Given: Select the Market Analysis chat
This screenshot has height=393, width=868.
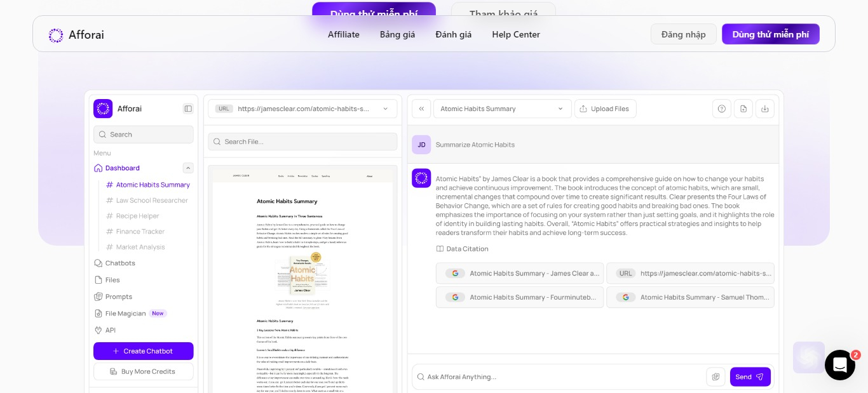Looking at the screenshot, I should (x=135, y=247).
